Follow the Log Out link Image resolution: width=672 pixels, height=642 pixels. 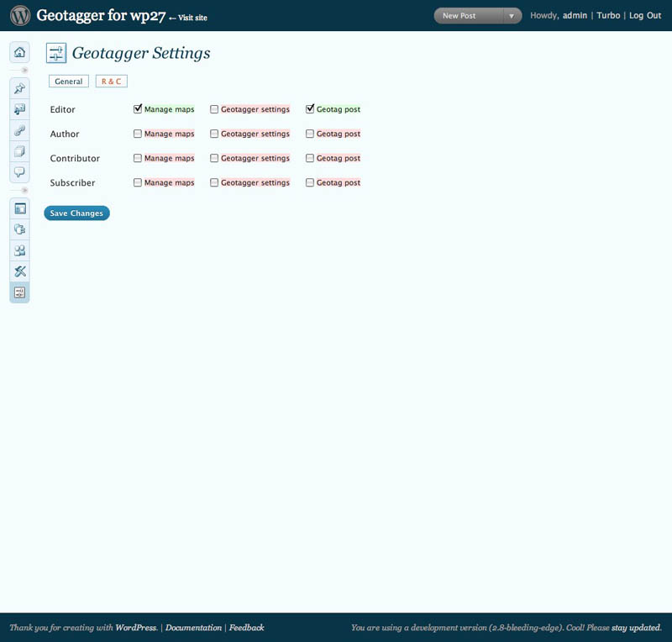(645, 15)
